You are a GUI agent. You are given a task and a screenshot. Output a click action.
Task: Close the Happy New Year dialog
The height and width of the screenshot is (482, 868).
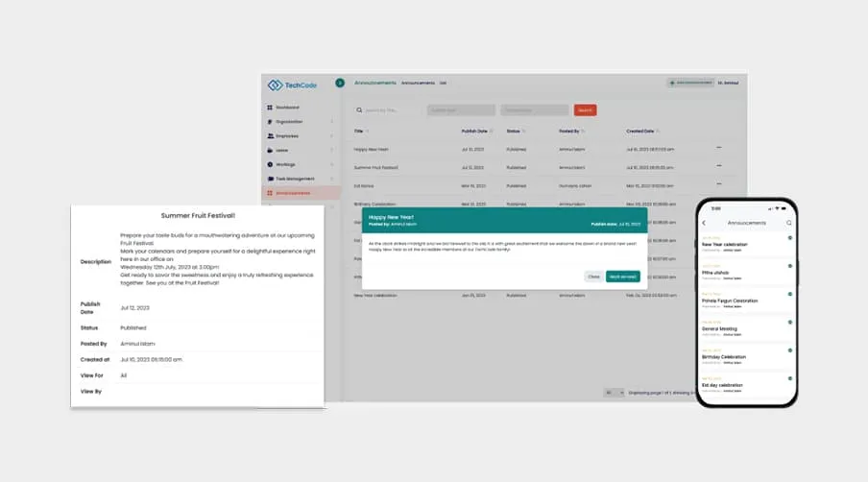tap(594, 277)
